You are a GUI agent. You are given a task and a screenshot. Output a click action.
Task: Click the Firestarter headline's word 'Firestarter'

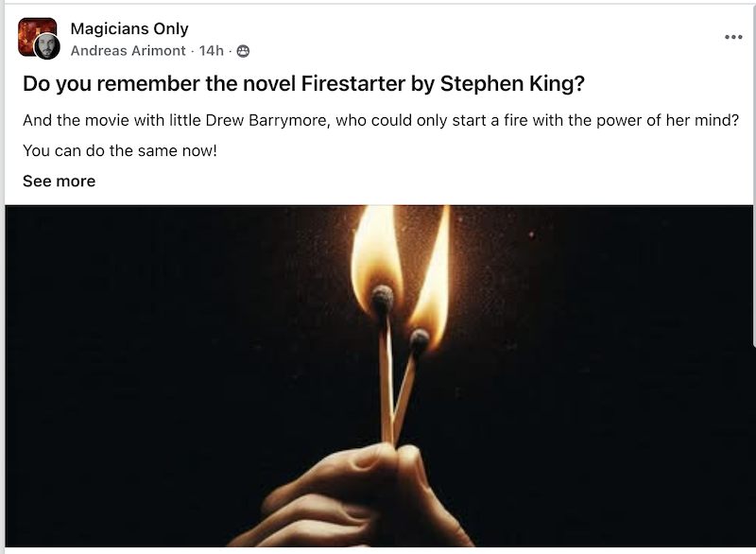tap(352, 83)
